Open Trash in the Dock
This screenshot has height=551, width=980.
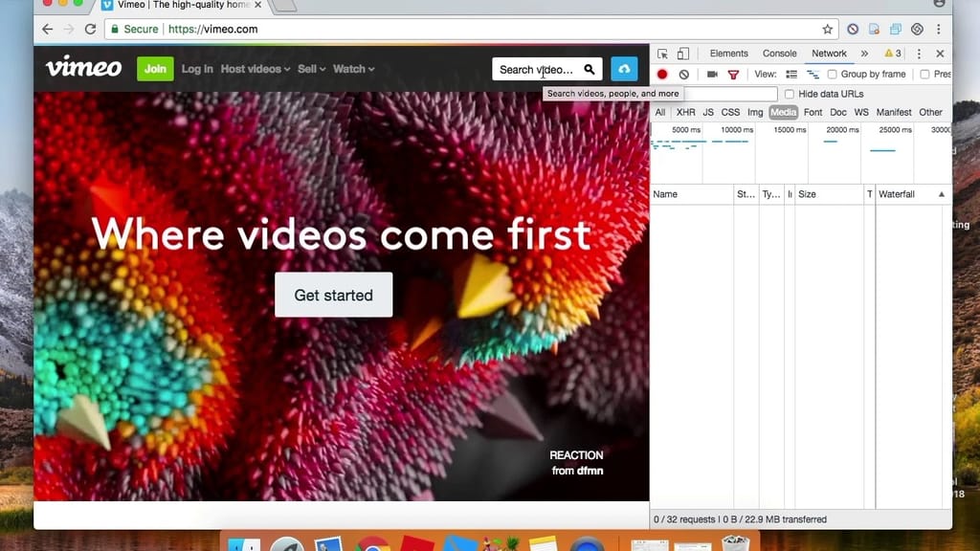pyautogui.click(x=736, y=543)
